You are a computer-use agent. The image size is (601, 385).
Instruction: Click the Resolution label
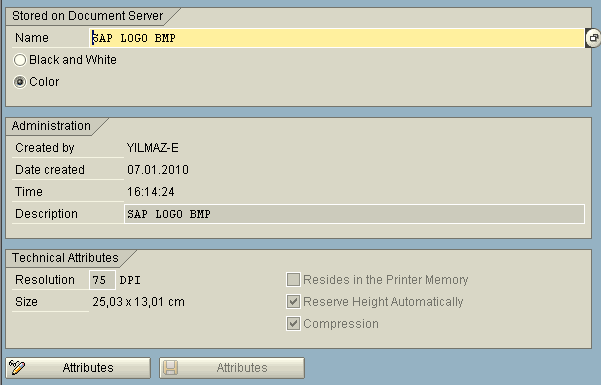(x=45, y=280)
